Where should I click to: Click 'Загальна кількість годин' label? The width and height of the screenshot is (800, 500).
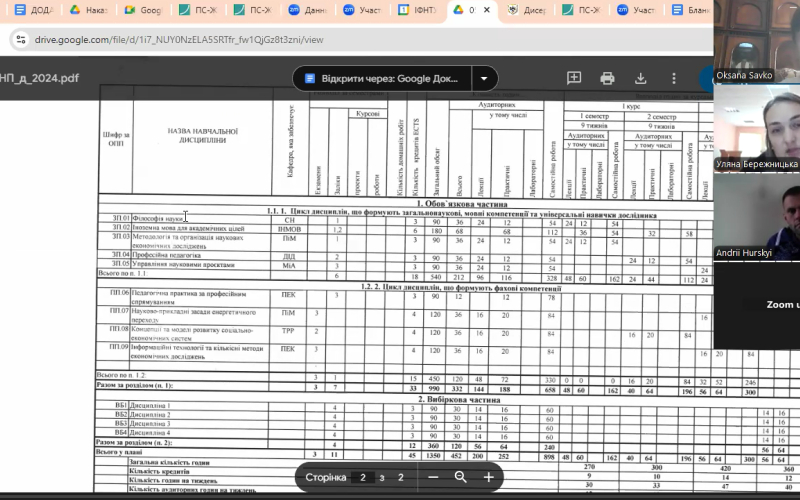169,462
